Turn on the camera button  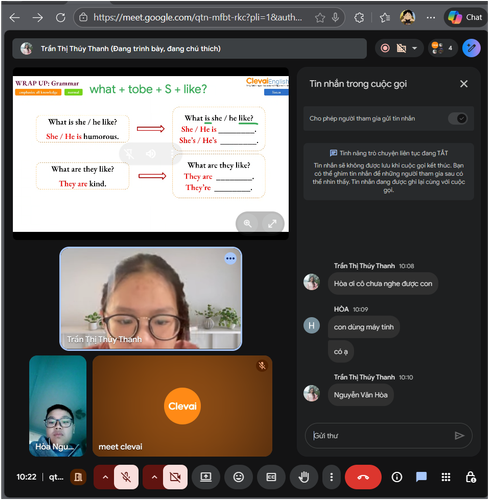pos(175,477)
